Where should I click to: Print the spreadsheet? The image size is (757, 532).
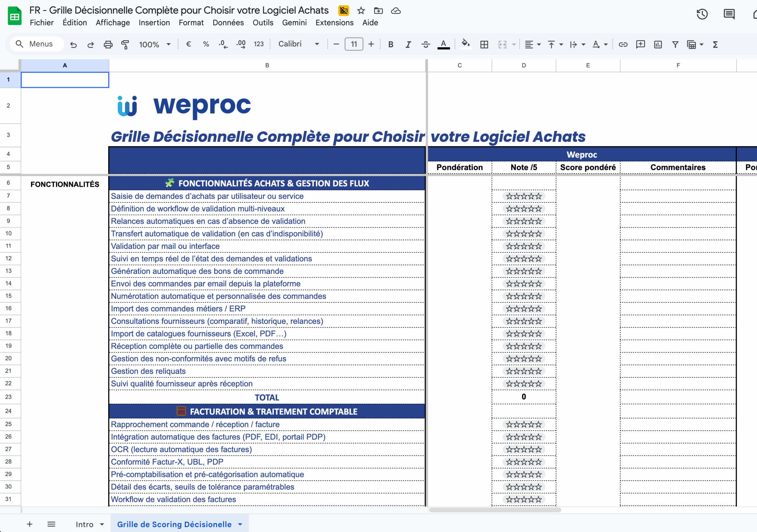[108, 44]
